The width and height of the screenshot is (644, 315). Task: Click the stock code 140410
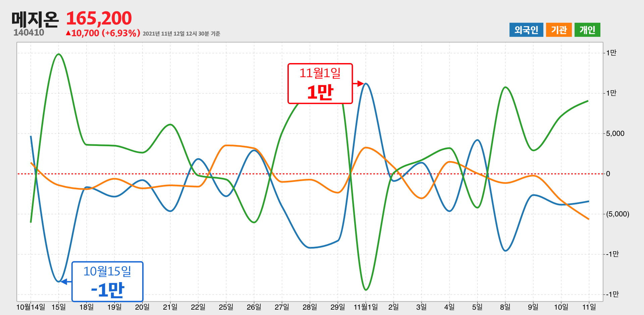pyautogui.click(x=29, y=33)
